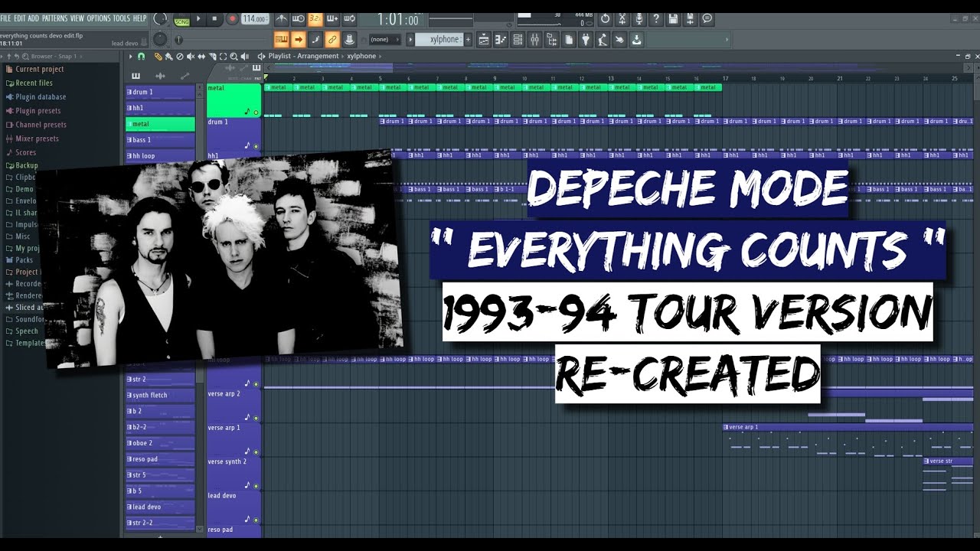
Task: Click the 114.000 tempo field
Action: [x=255, y=19]
